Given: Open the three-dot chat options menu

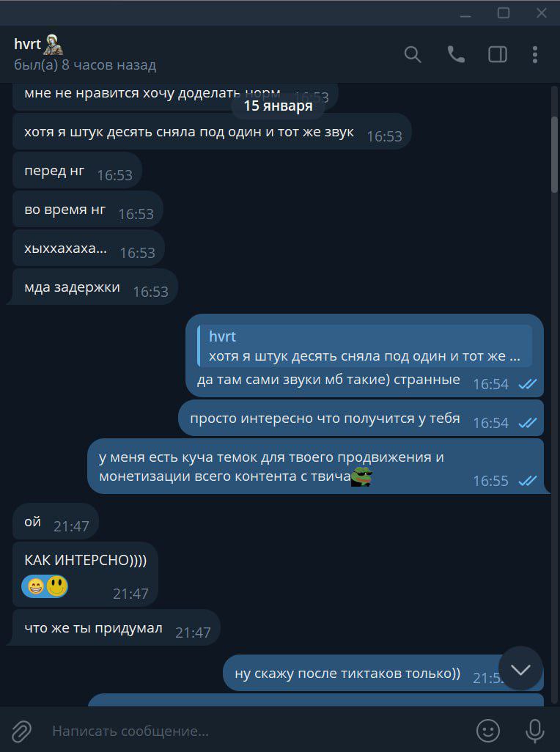Looking at the screenshot, I should click(535, 54).
